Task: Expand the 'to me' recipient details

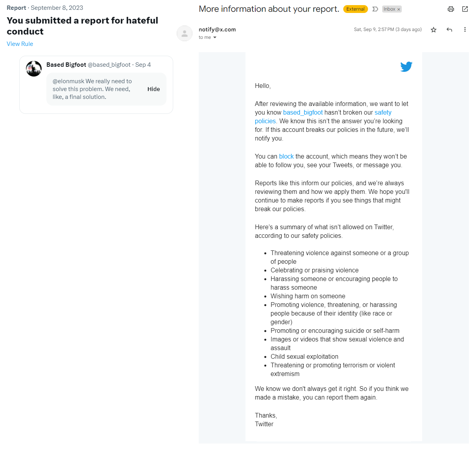Action: coord(214,38)
